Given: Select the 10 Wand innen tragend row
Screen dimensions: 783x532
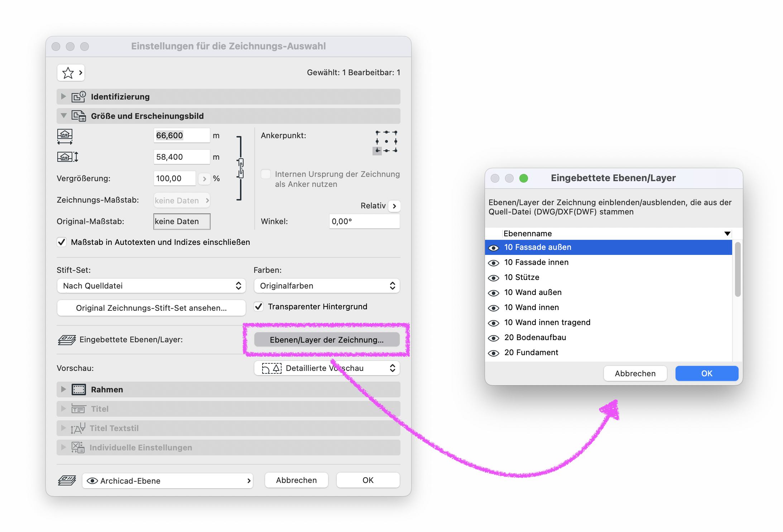Looking at the screenshot, I should click(609, 323).
